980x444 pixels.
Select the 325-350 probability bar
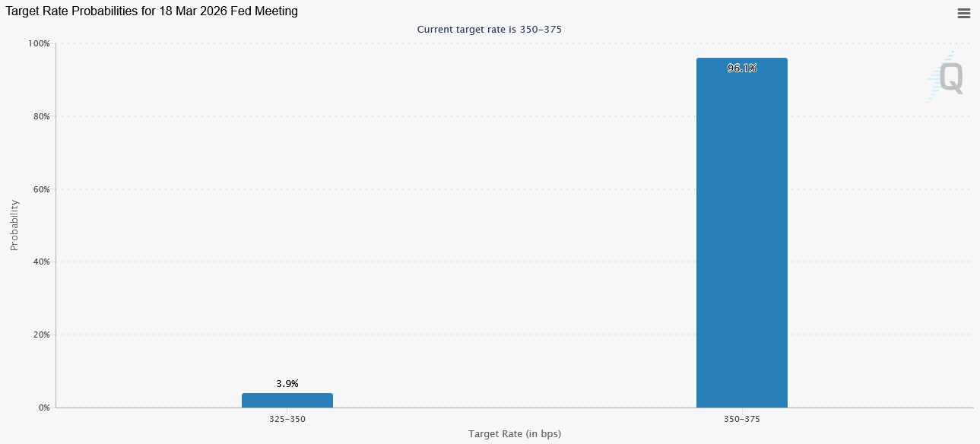point(287,400)
